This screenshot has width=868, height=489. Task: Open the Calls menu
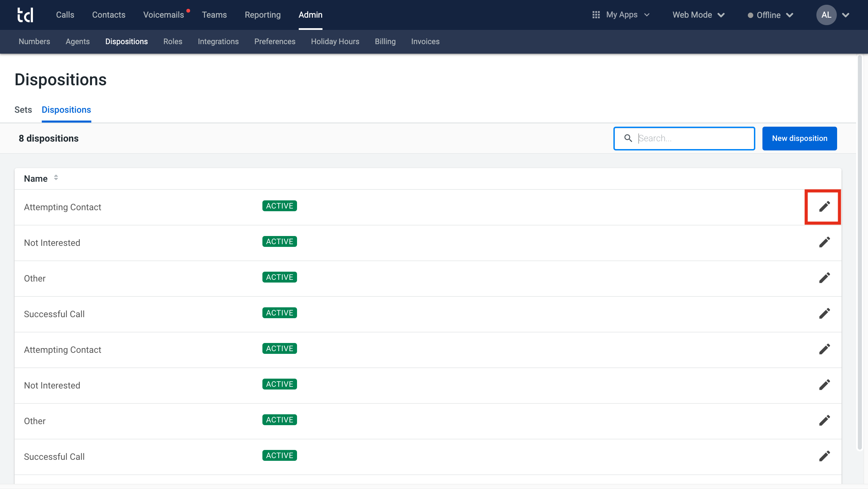coord(65,15)
